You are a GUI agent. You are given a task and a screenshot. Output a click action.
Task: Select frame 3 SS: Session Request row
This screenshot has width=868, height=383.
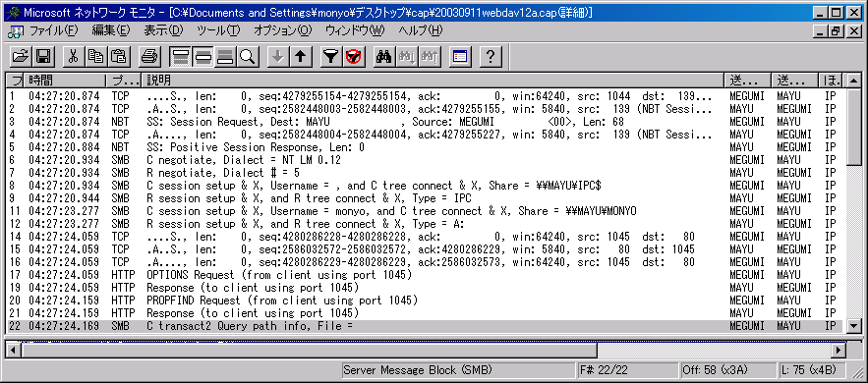pos(424,121)
